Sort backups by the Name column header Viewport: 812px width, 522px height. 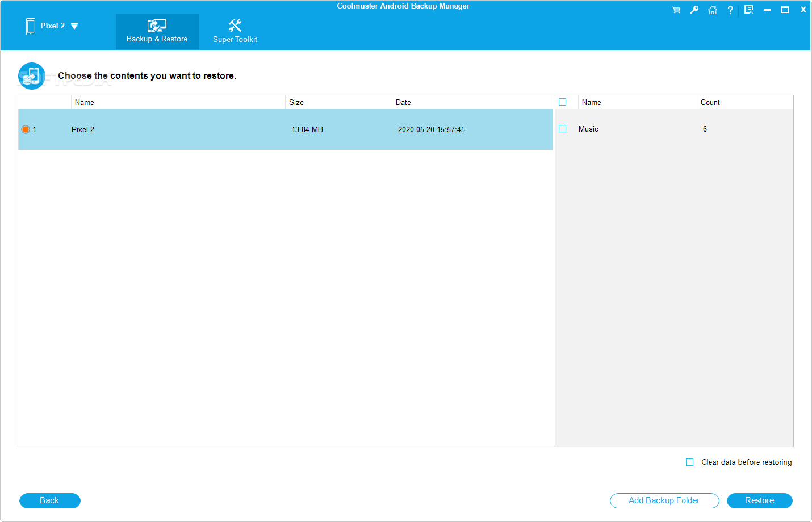point(178,102)
